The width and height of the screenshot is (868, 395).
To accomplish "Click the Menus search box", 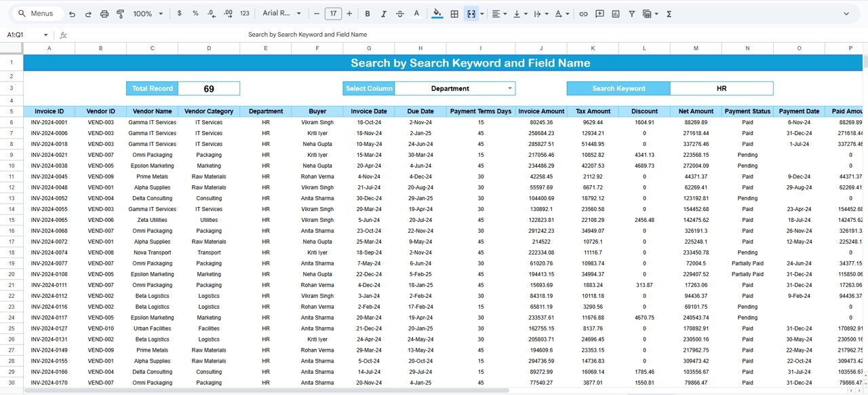I will click(x=41, y=14).
